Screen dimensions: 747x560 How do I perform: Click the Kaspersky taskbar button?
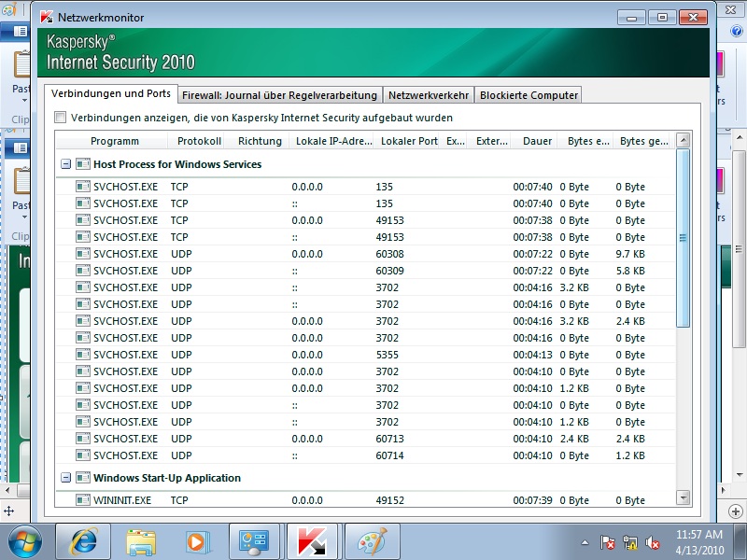[313, 541]
